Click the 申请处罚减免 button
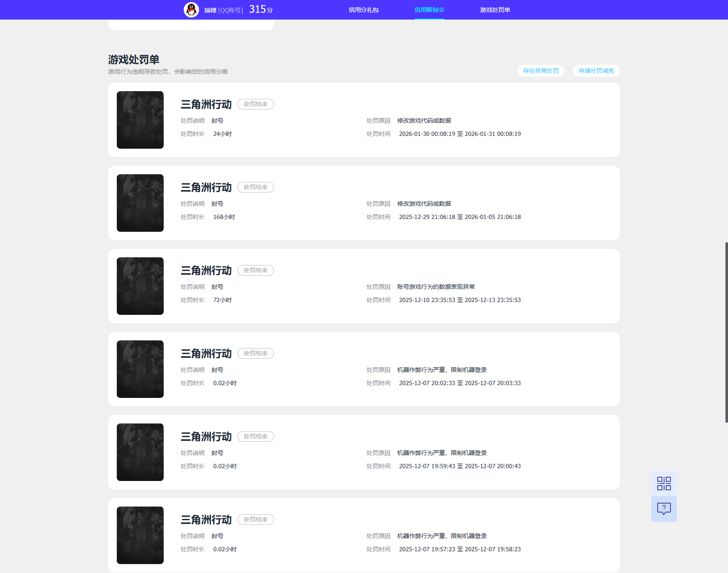Viewport: 728px width, 573px height. pos(596,71)
